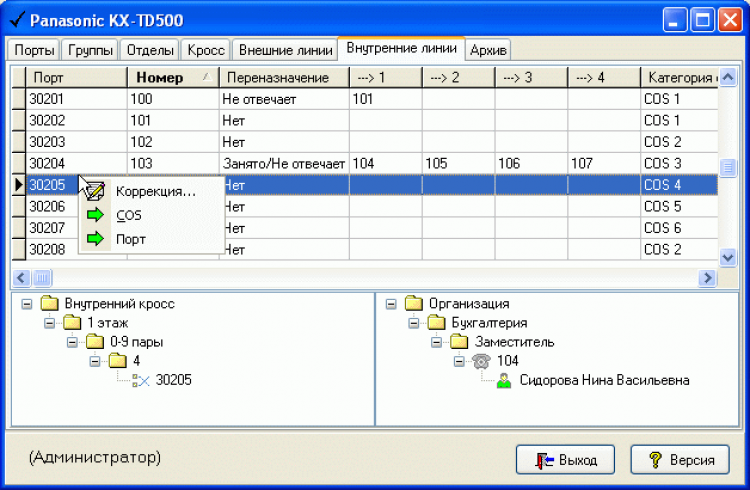Collapse the Заместитель tree node
The height and width of the screenshot is (490, 750).
(x=437, y=342)
